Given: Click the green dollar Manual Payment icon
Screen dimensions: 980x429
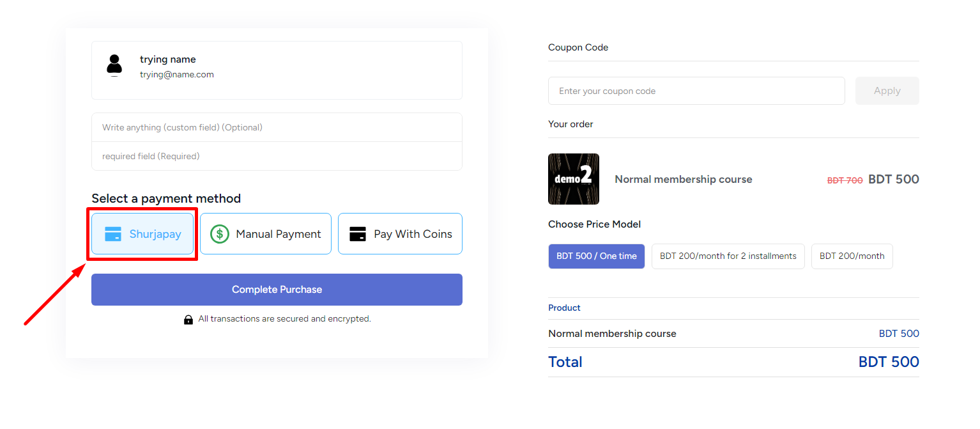Looking at the screenshot, I should click(220, 234).
